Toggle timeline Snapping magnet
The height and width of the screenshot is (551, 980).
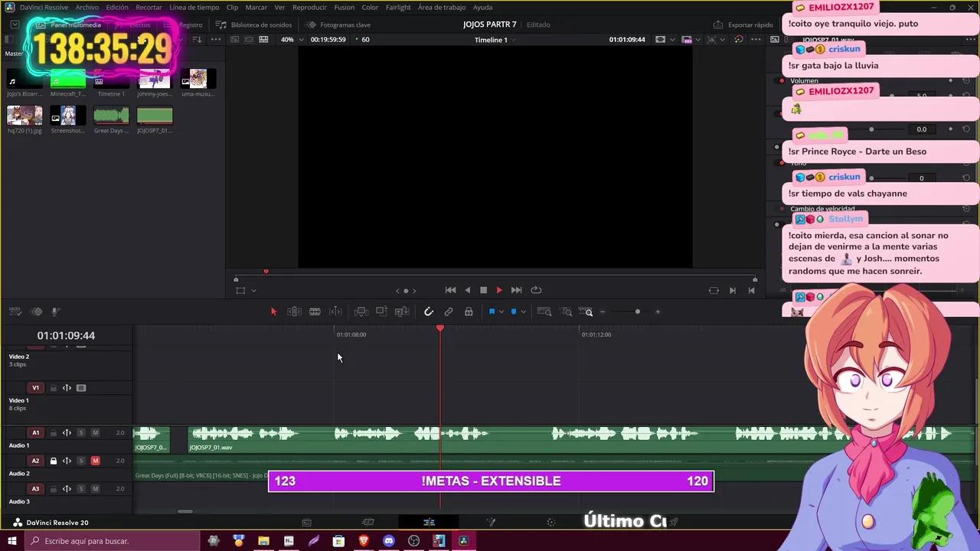429,311
